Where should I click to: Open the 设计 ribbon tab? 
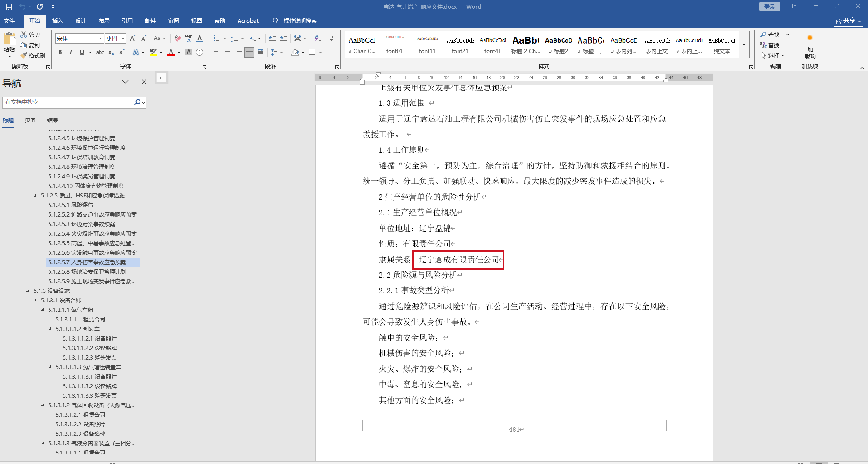(x=80, y=20)
